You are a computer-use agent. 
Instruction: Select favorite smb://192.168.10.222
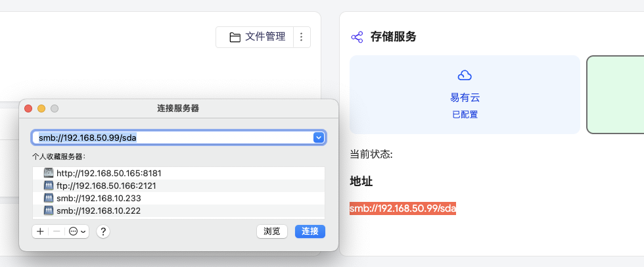tap(179, 210)
